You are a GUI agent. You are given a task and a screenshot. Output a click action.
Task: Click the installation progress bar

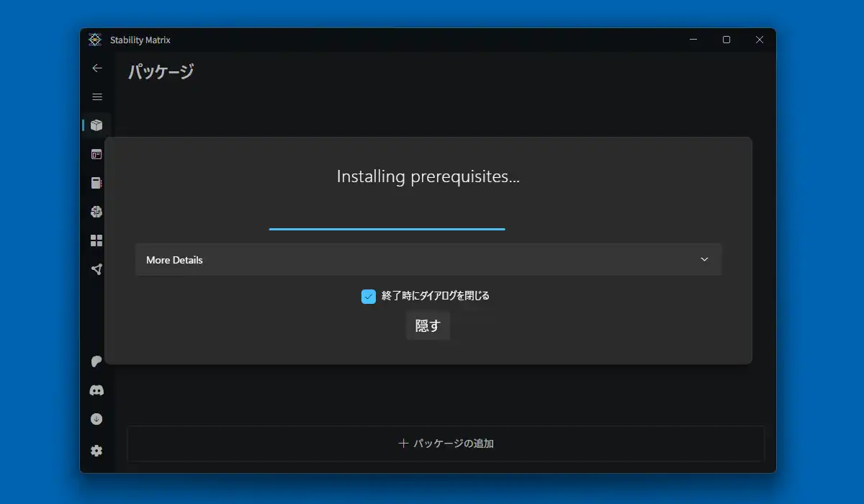[387, 229]
